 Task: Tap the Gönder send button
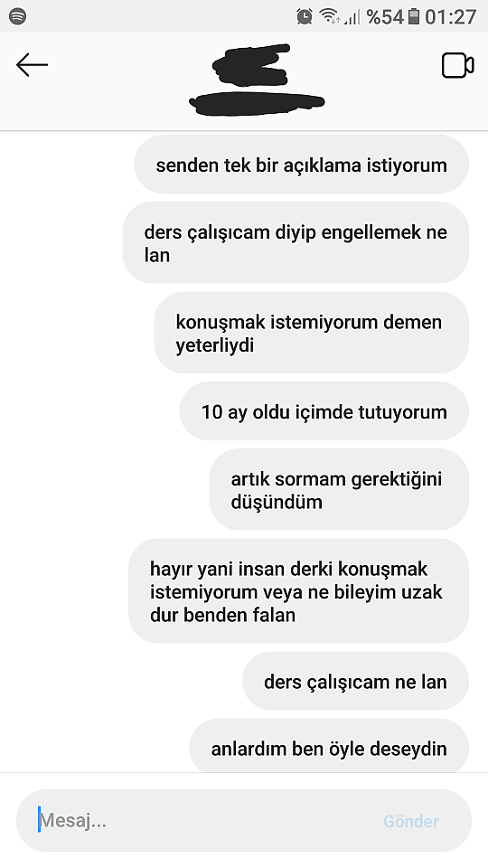[411, 821]
